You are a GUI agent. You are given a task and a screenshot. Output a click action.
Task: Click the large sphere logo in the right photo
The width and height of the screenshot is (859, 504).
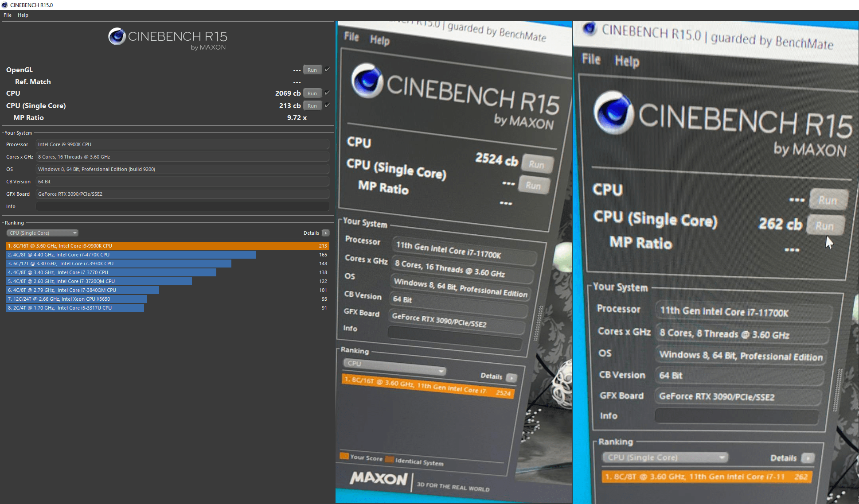click(x=614, y=112)
